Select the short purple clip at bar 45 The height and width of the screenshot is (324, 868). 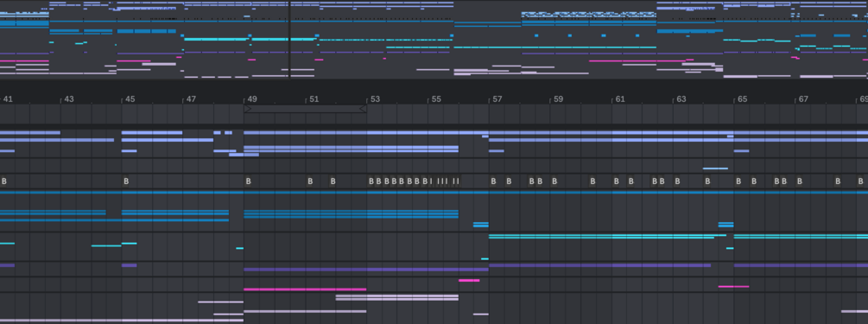pyautogui.click(x=129, y=265)
